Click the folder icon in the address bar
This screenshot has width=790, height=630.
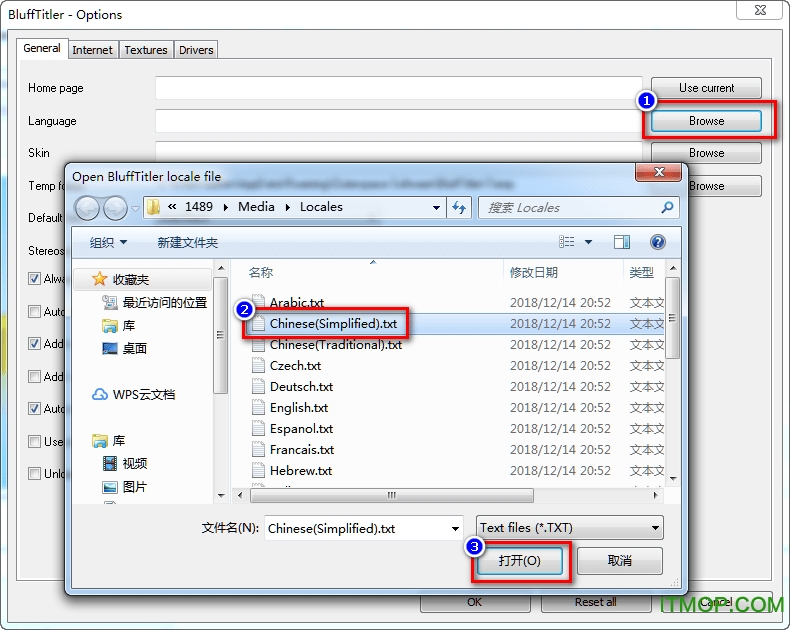coord(153,207)
